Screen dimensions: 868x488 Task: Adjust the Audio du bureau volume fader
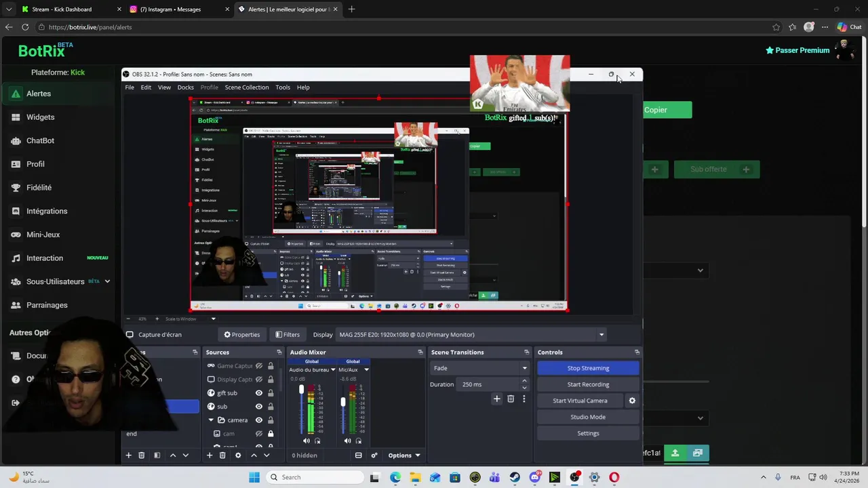302,390
